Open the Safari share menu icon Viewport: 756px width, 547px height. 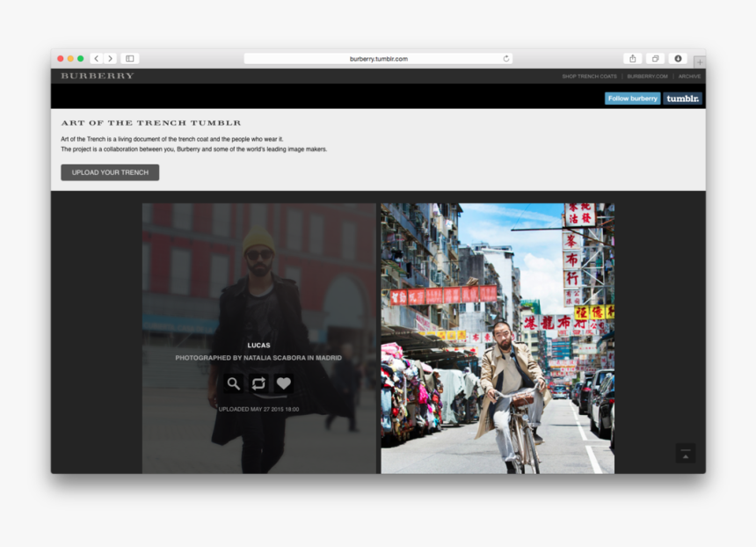pyautogui.click(x=633, y=58)
